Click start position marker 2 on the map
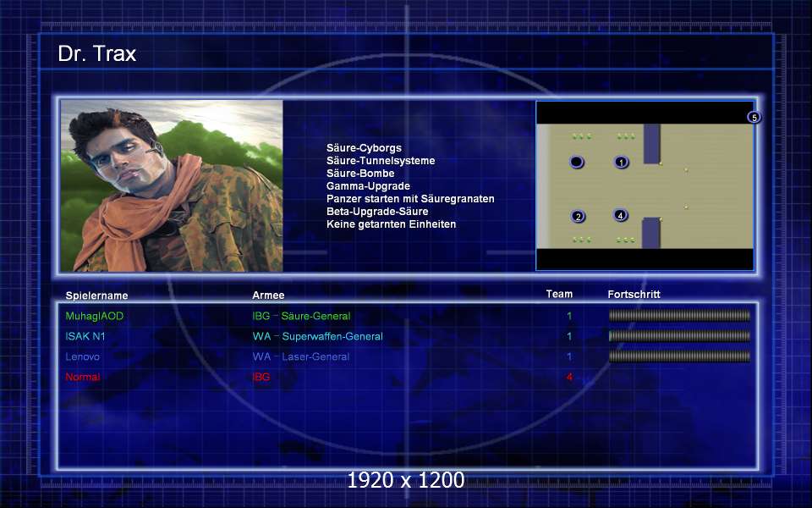The height and width of the screenshot is (508, 812). click(578, 216)
